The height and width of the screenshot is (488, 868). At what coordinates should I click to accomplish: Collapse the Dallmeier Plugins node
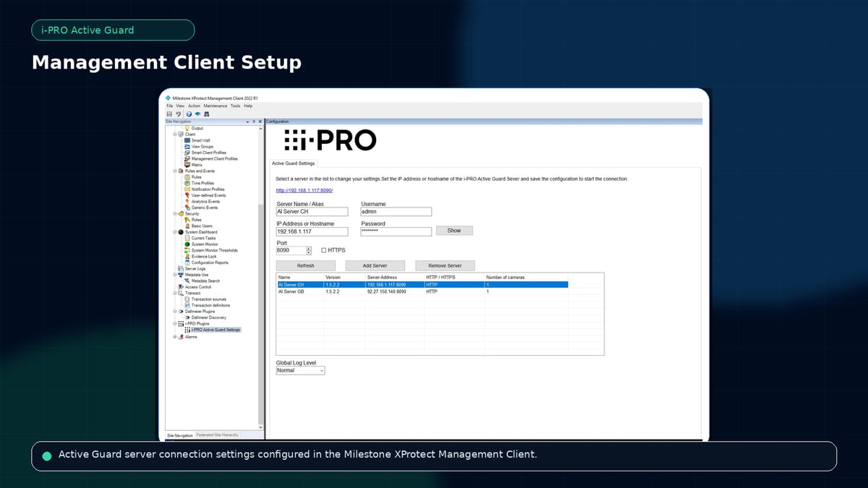coord(175,312)
